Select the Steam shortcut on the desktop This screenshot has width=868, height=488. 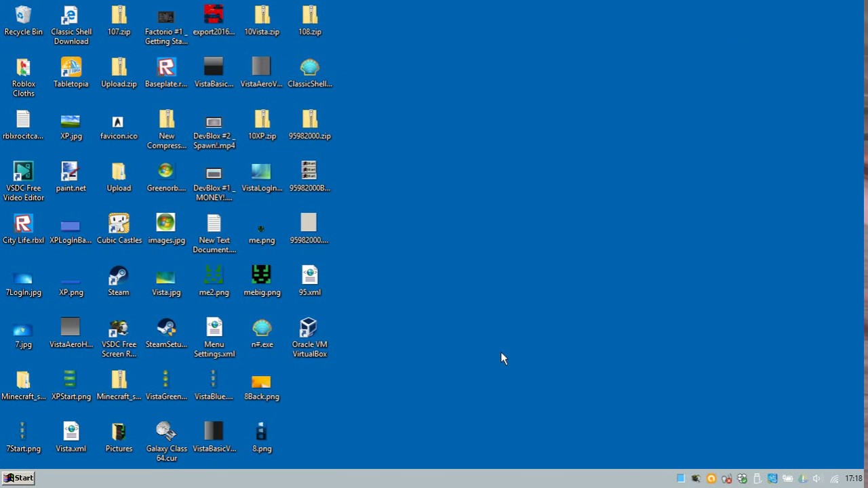pos(118,278)
